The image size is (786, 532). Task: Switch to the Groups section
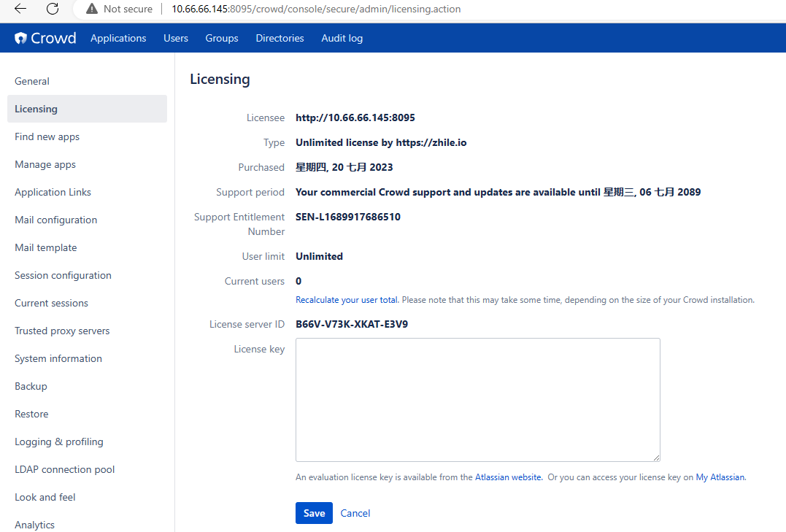point(221,38)
